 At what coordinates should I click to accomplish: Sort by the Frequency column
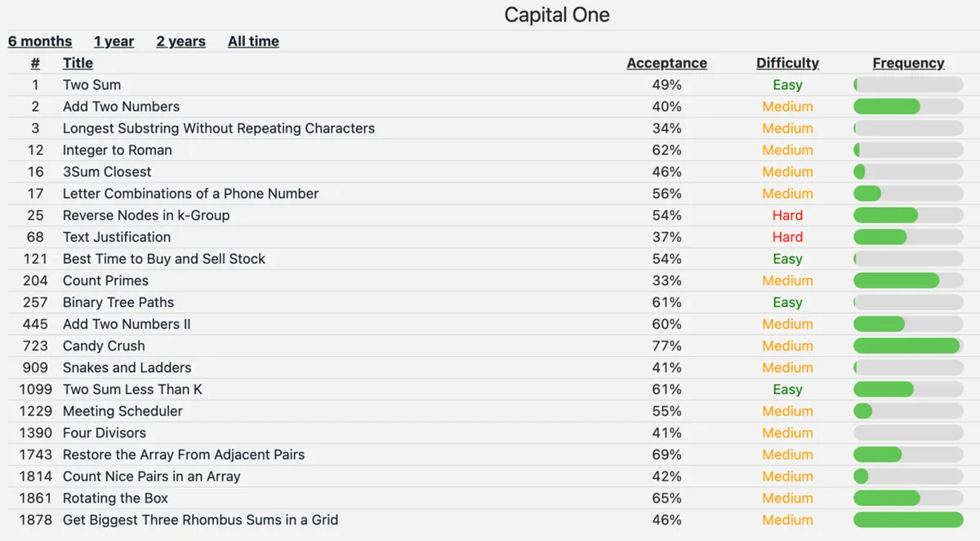tap(908, 63)
